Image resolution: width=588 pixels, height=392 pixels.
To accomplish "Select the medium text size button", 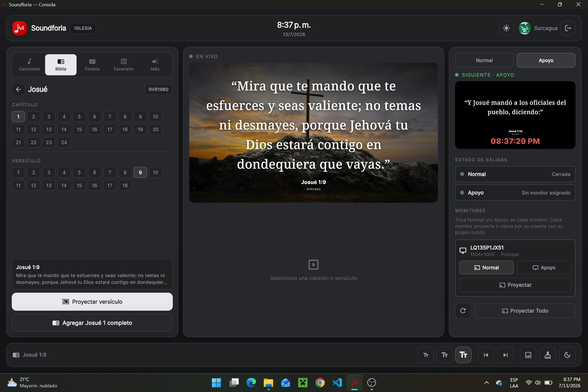I will [x=445, y=355].
